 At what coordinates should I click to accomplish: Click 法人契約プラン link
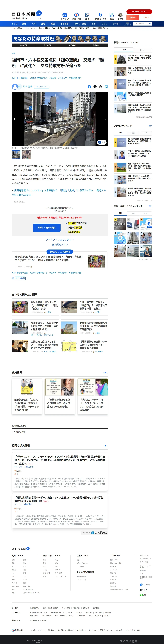click(x=60, y=245)
